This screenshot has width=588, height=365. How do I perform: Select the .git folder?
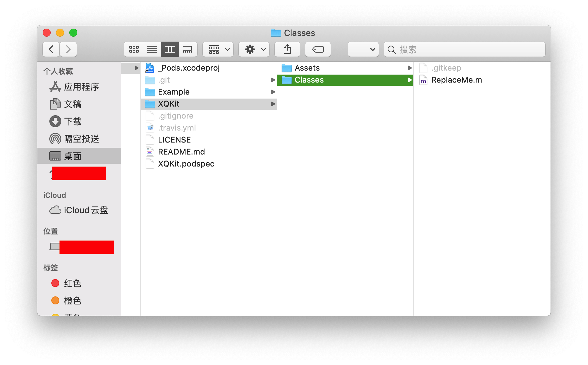[x=209, y=80]
